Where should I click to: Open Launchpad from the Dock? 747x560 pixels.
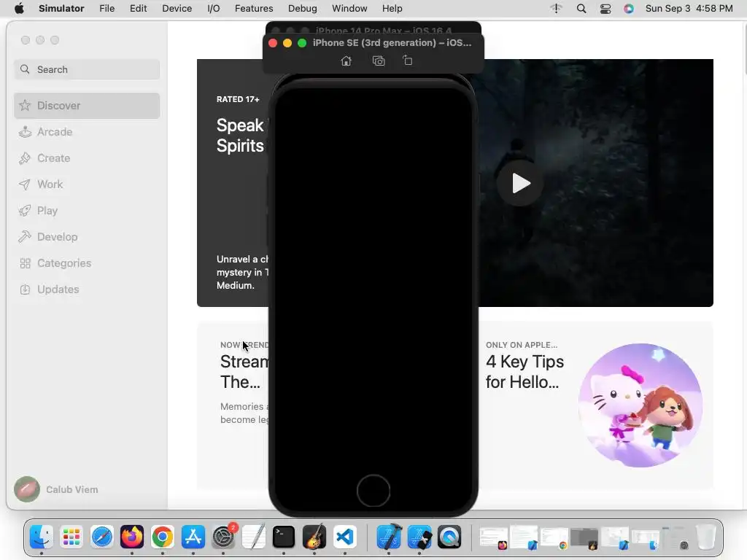click(71, 537)
